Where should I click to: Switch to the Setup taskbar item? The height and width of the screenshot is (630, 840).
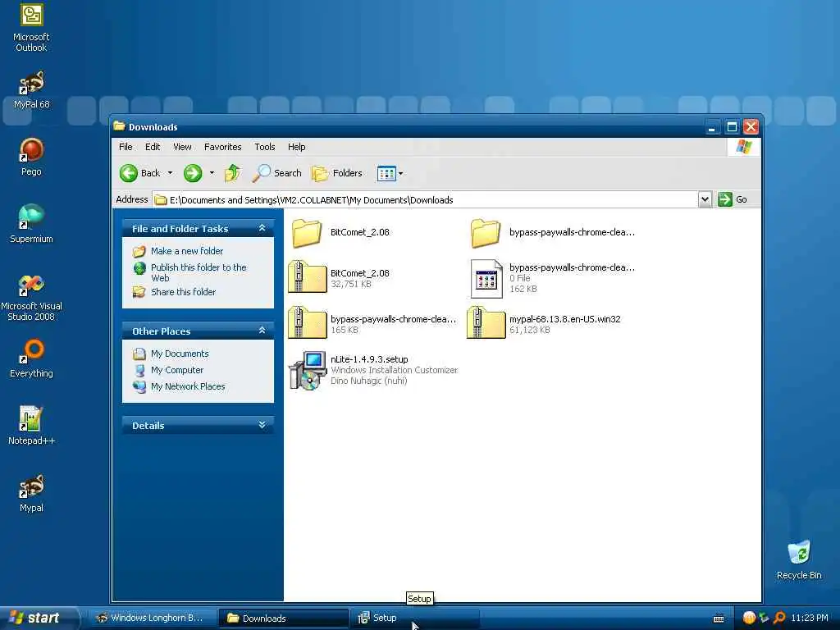click(x=414, y=619)
